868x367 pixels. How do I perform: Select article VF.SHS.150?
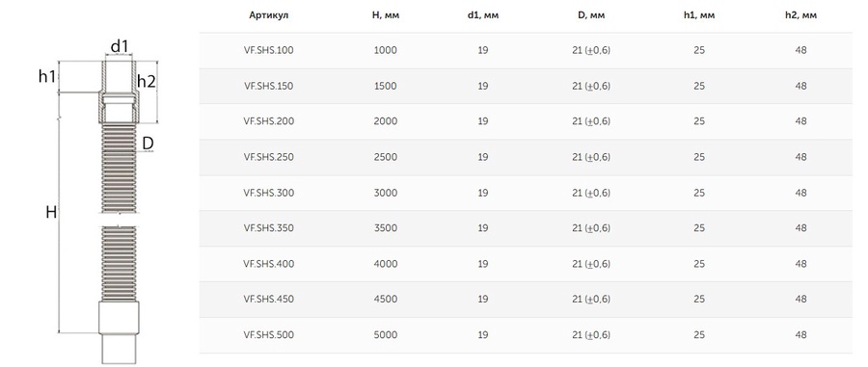268,87
